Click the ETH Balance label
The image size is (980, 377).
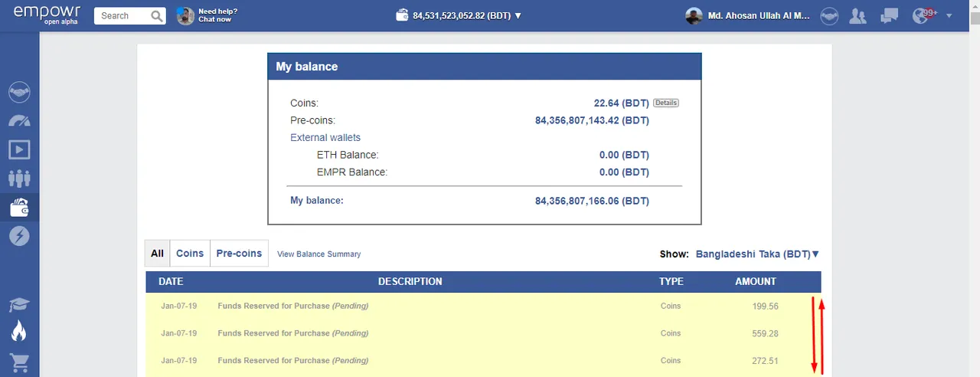click(x=348, y=155)
